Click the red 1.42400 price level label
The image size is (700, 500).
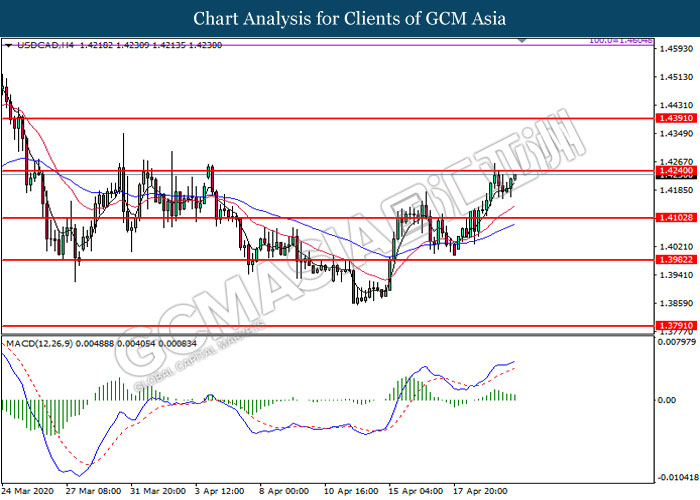click(676, 171)
